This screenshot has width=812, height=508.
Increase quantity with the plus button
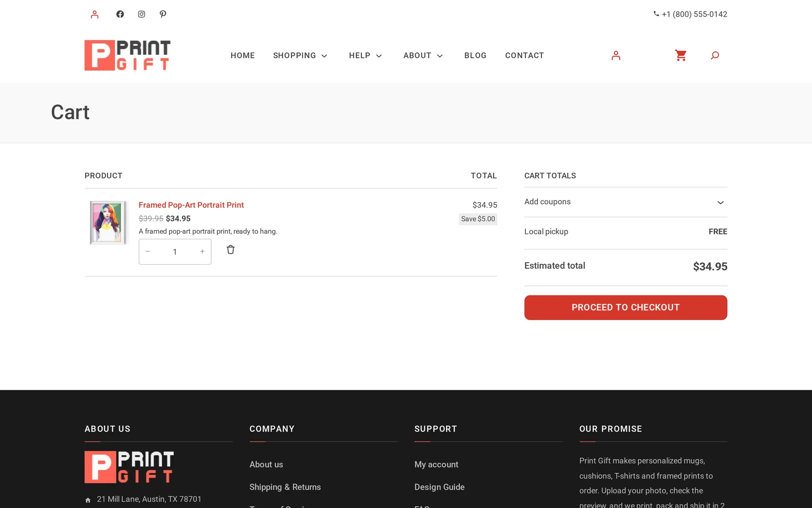[202, 251]
